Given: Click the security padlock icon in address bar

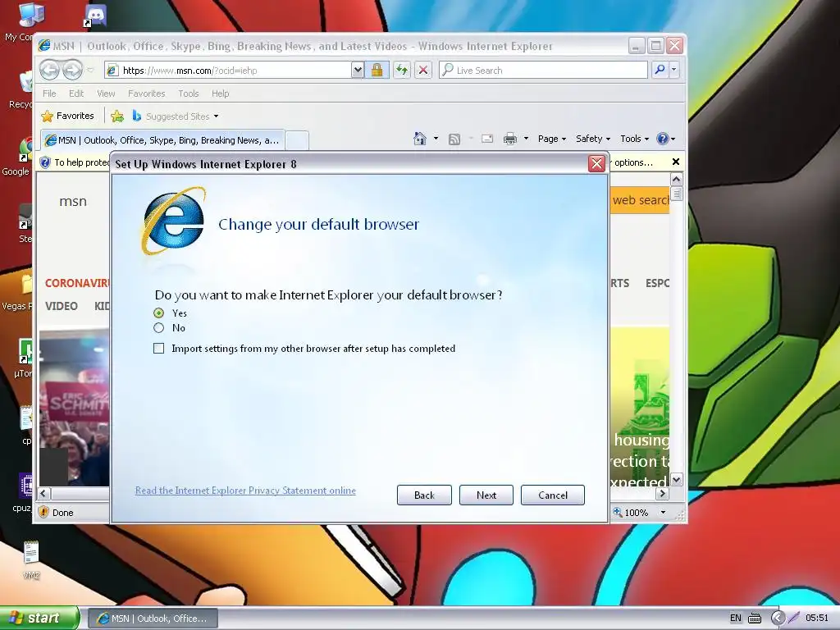Looking at the screenshot, I should pyautogui.click(x=377, y=71).
